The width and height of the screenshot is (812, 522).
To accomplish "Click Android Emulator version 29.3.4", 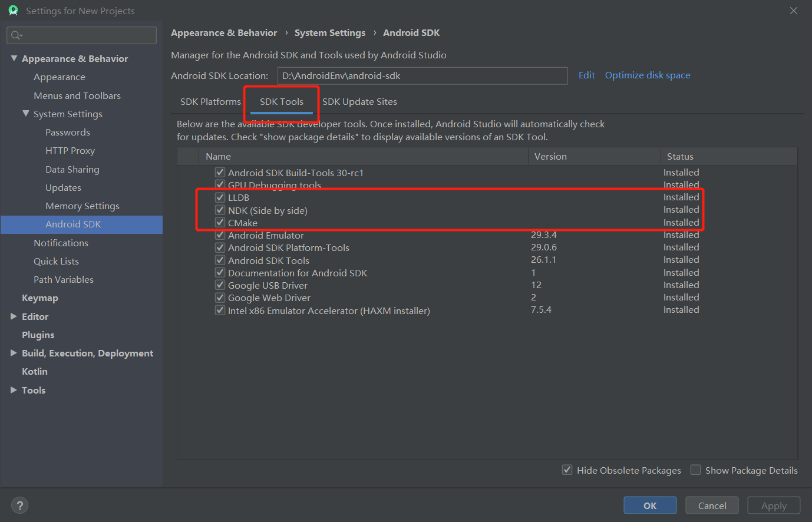I will coord(544,235).
